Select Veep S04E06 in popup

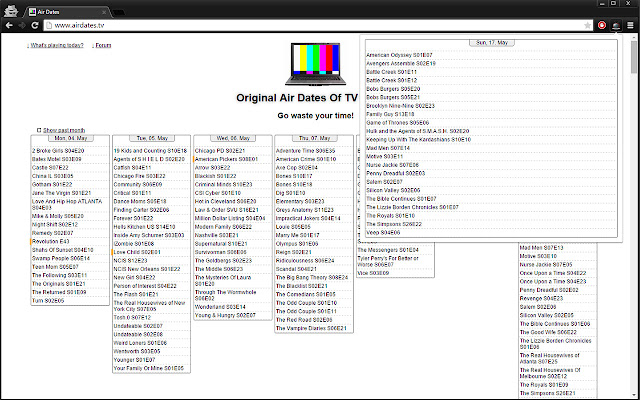[383, 233]
